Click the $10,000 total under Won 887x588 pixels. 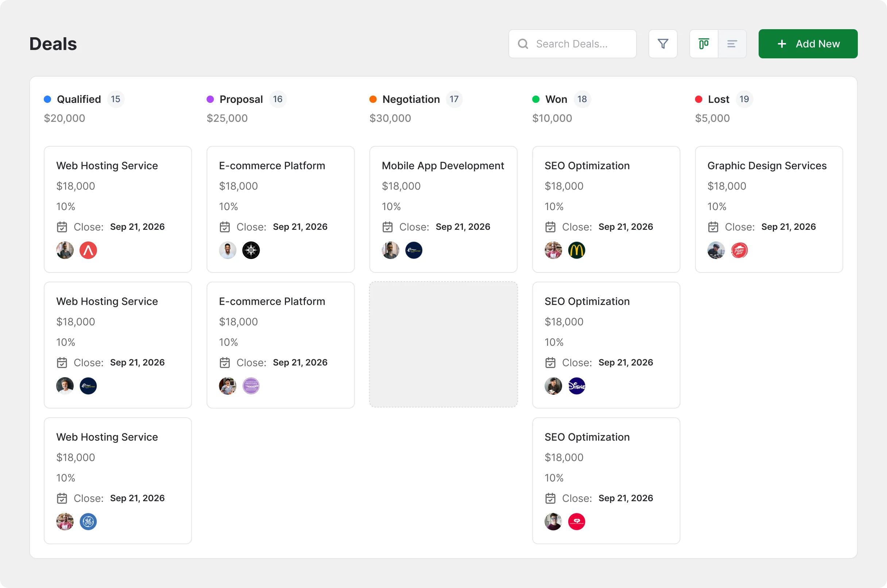(552, 118)
